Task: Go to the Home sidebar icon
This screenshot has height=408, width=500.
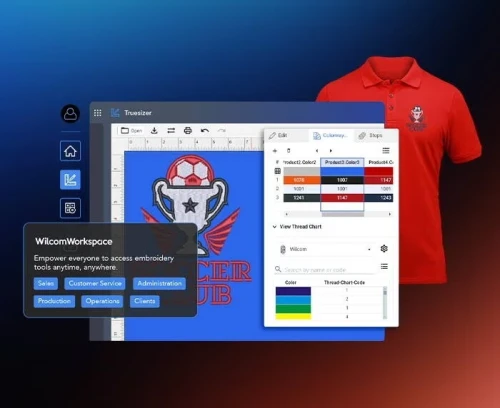Action: pos(70,151)
